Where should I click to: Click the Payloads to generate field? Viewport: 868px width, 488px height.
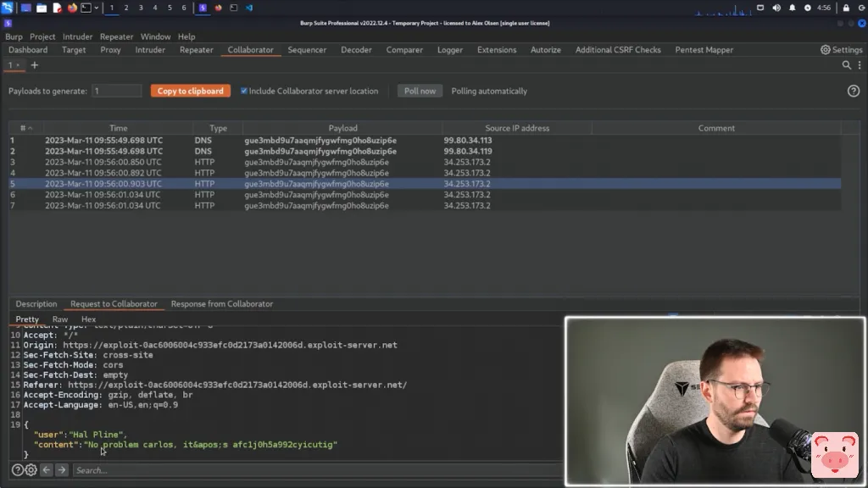click(x=117, y=91)
